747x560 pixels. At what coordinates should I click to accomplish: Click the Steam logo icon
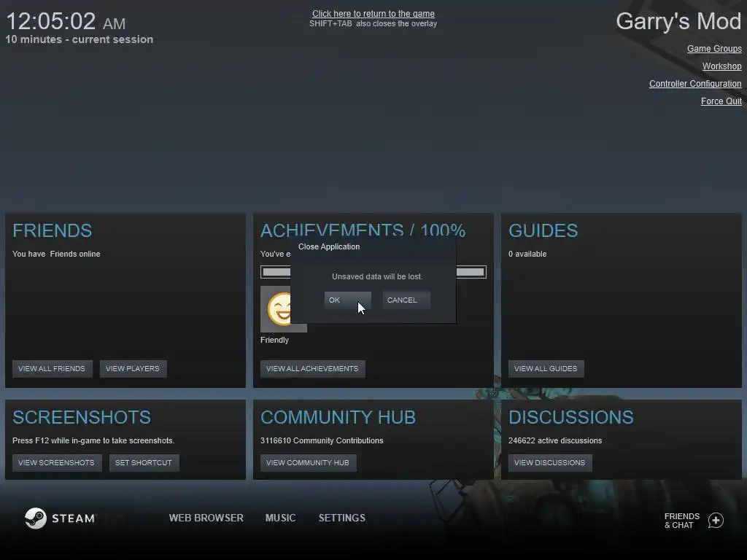tap(35, 518)
